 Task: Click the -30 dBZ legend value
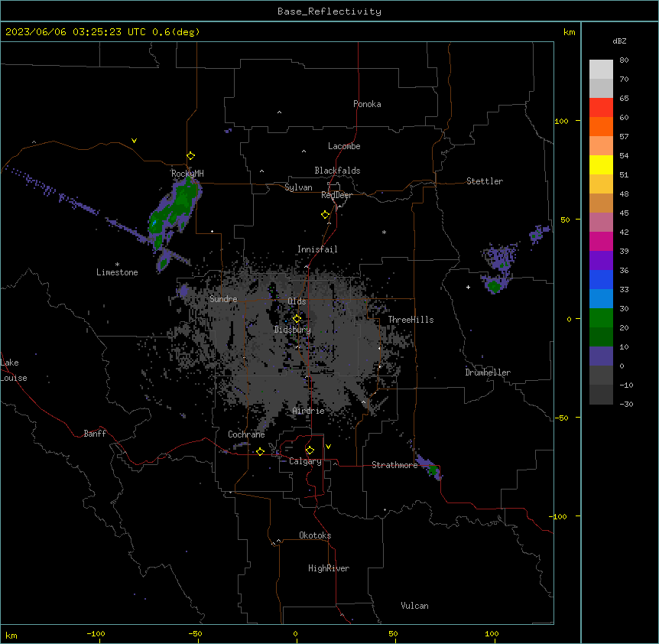(x=626, y=405)
